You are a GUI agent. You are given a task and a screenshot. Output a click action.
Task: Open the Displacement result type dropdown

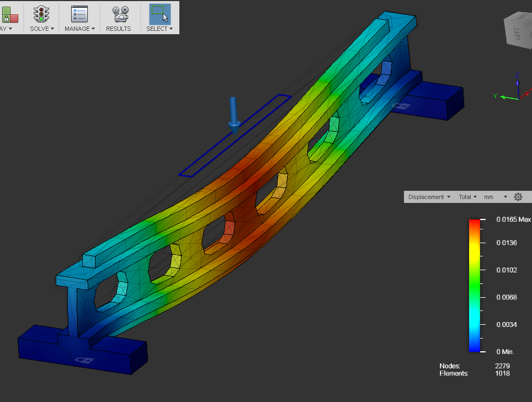(x=429, y=197)
